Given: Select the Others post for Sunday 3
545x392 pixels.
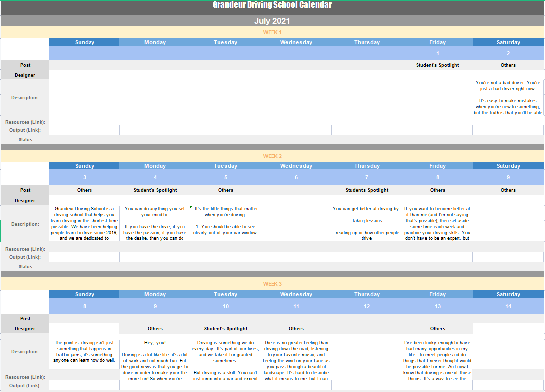Looking at the screenshot, I should pyautogui.click(x=85, y=190).
